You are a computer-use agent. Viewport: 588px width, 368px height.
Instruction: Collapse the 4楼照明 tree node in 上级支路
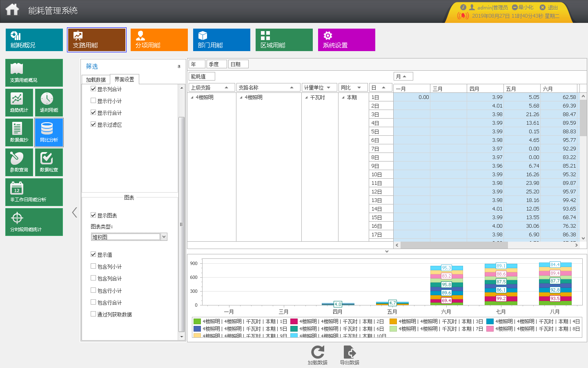tap(192, 97)
